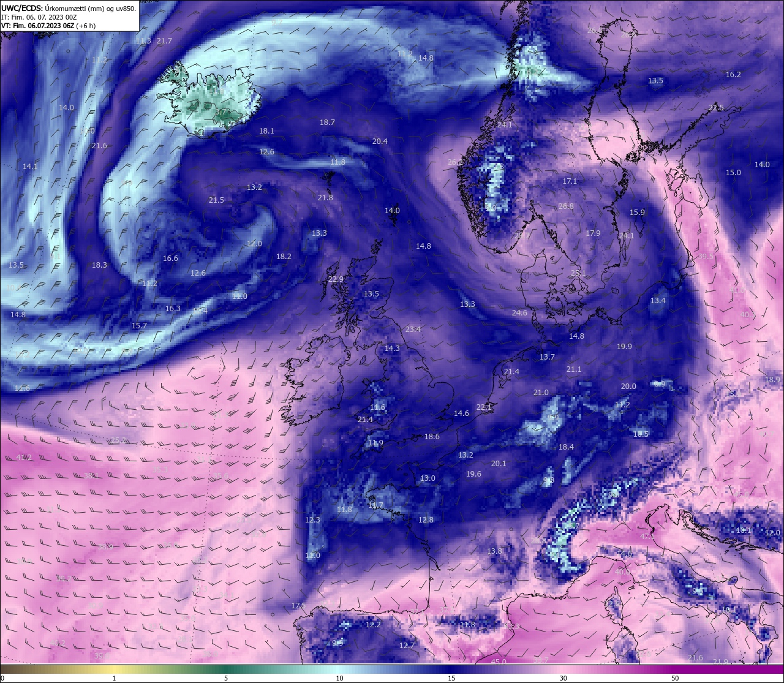784x683 pixels.
Task: Click the value 21.1 on the map
Action: (574, 369)
